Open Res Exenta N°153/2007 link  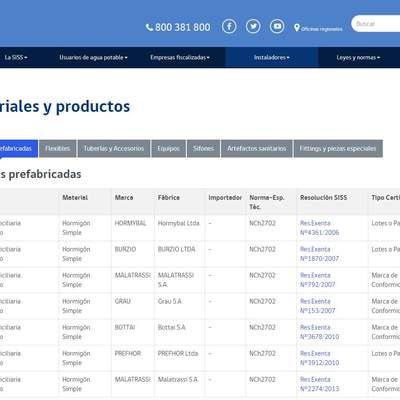click(318, 306)
